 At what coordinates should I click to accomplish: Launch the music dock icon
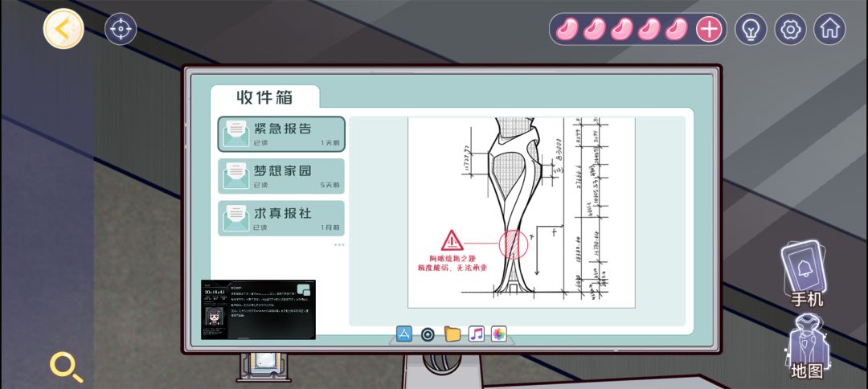[476, 334]
